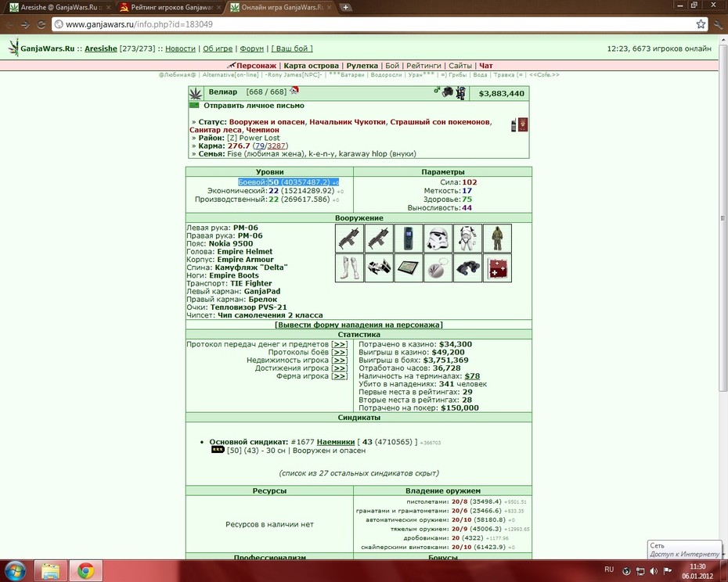Screen dimensions: 728x582
Task: Open the Рулетка menu item
Action: click(362, 66)
